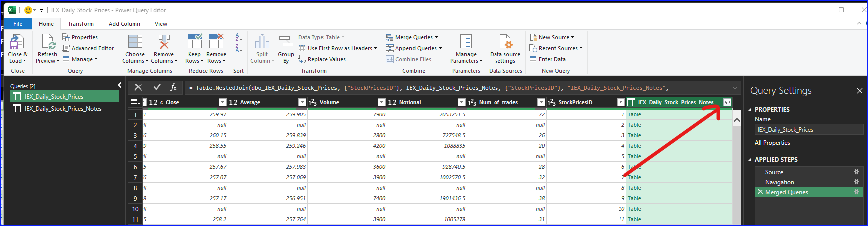The width and height of the screenshot is (868, 226).
Task: Open the StockPricesID column filter dropdown
Action: tap(621, 102)
